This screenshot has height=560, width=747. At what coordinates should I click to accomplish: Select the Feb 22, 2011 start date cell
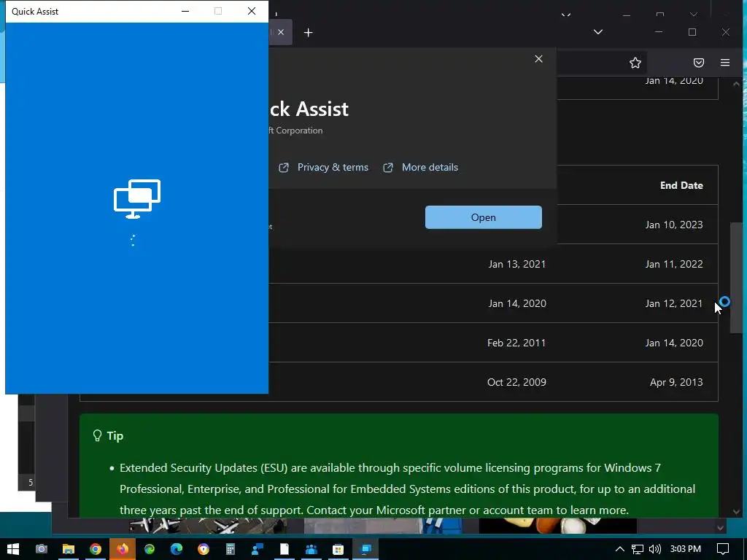pos(516,343)
